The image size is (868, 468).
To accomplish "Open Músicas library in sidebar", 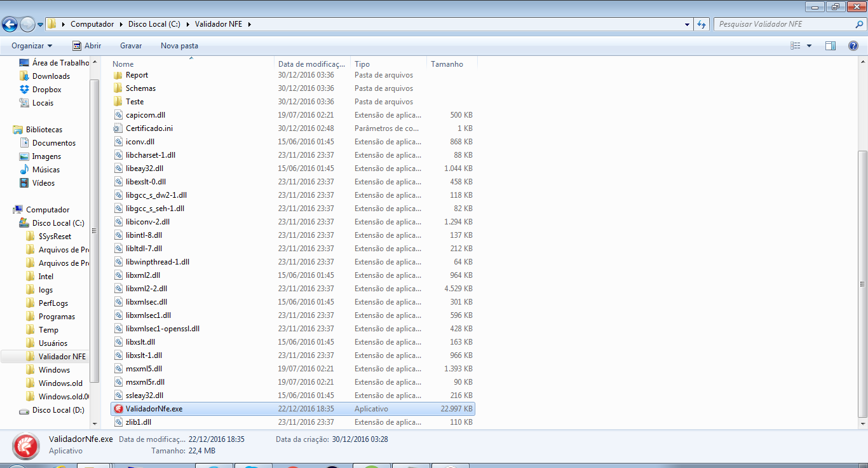I will point(46,170).
